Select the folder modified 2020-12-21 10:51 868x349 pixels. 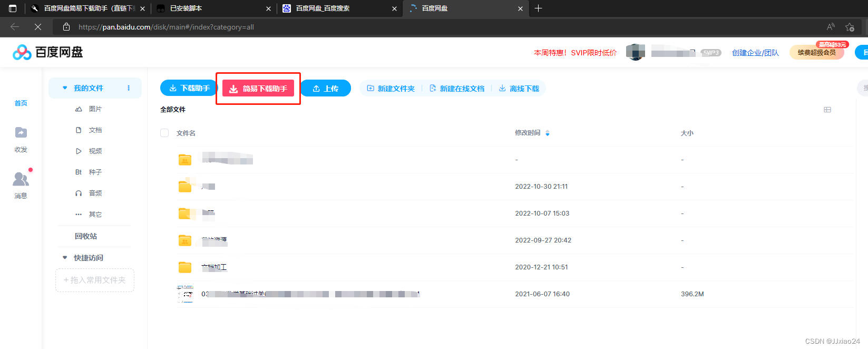pyautogui.click(x=185, y=267)
